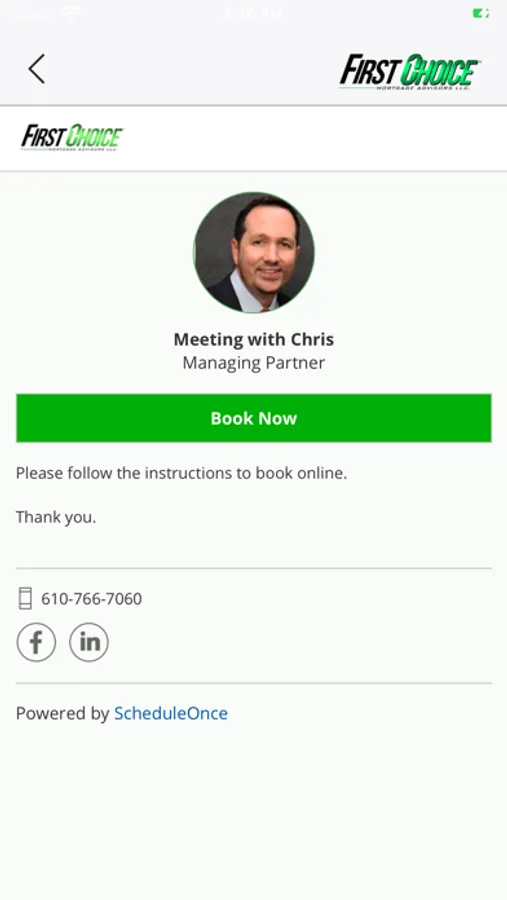Image resolution: width=507 pixels, height=900 pixels.
Task: Click the First Choice logo in header
Action: [410, 72]
